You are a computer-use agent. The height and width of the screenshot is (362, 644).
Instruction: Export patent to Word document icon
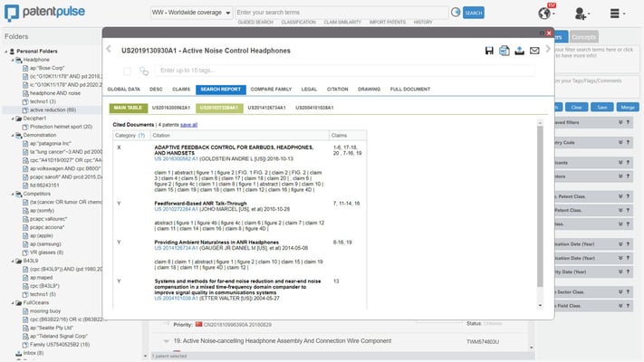505,51
